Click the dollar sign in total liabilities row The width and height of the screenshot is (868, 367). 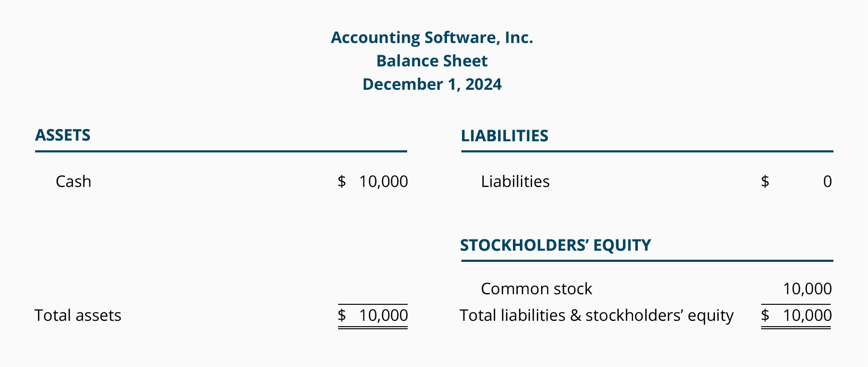tap(765, 315)
